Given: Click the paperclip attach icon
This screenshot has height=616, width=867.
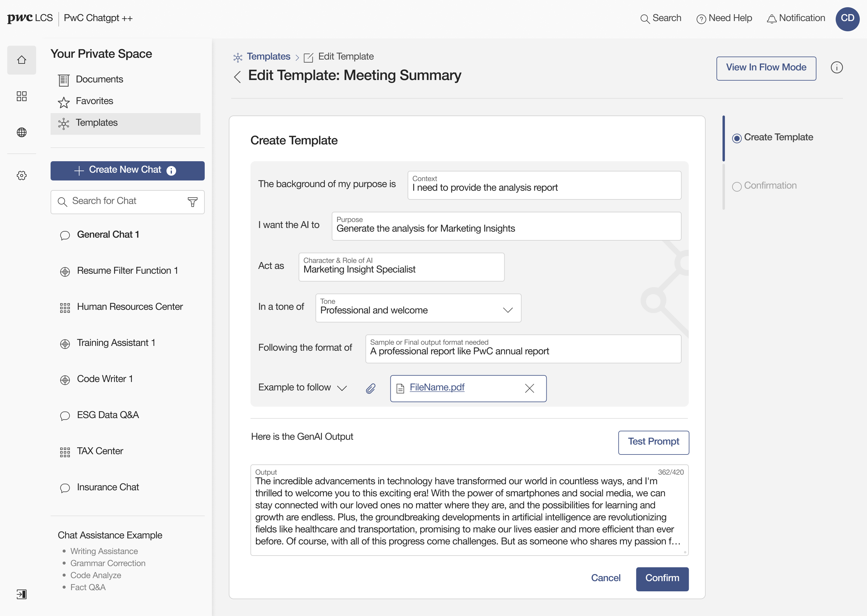Looking at the screenshot, I should tap(371, 388).
